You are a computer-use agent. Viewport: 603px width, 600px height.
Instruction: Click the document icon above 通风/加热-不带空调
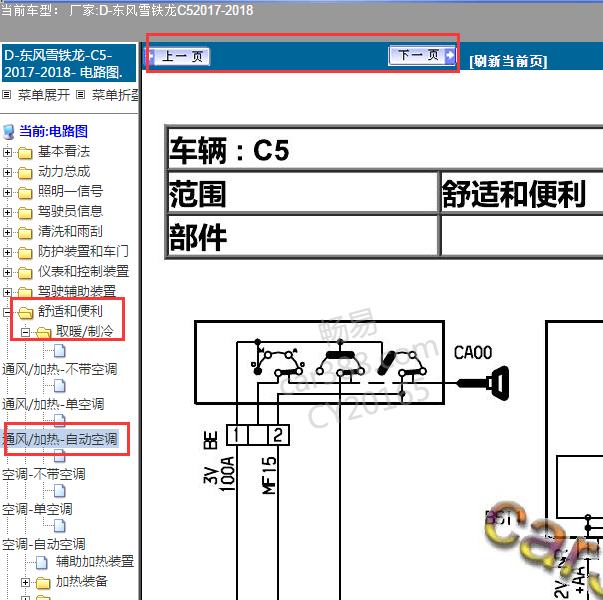(x=60, y=350)
